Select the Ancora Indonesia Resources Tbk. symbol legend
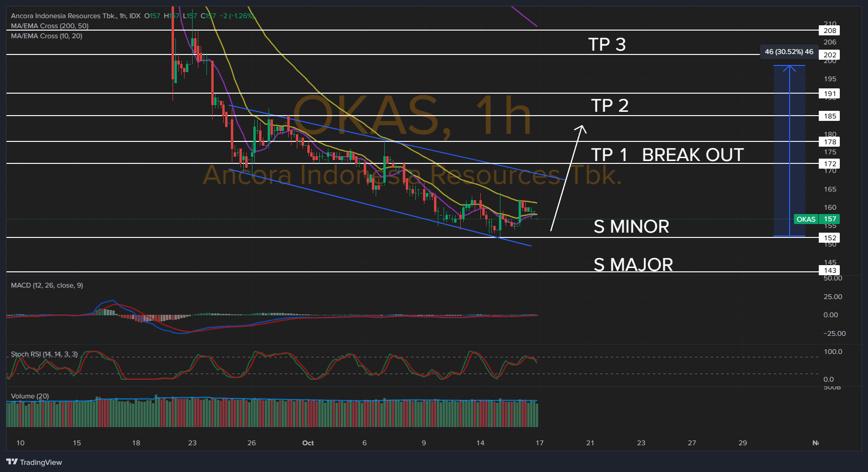868x472 pixels. point(76,16)
